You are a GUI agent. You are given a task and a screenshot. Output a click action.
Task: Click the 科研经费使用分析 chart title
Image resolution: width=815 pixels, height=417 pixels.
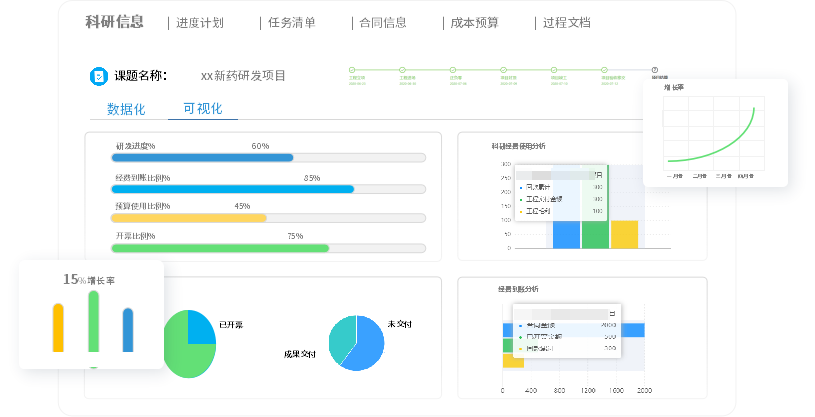tap(519, 146)
